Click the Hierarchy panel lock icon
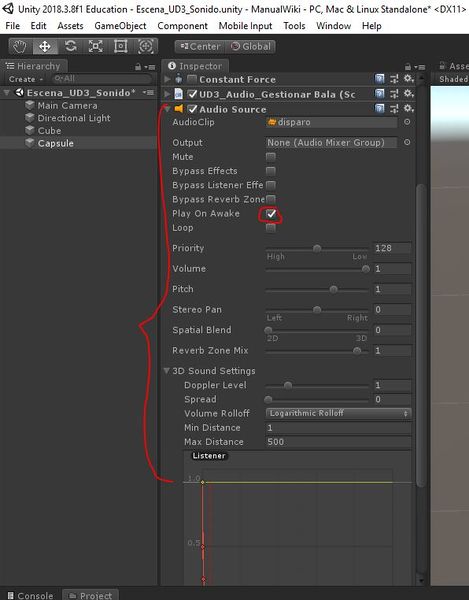The height and width of the screenshot is (600, 469). pyautogui.click(x=138, y=67)
